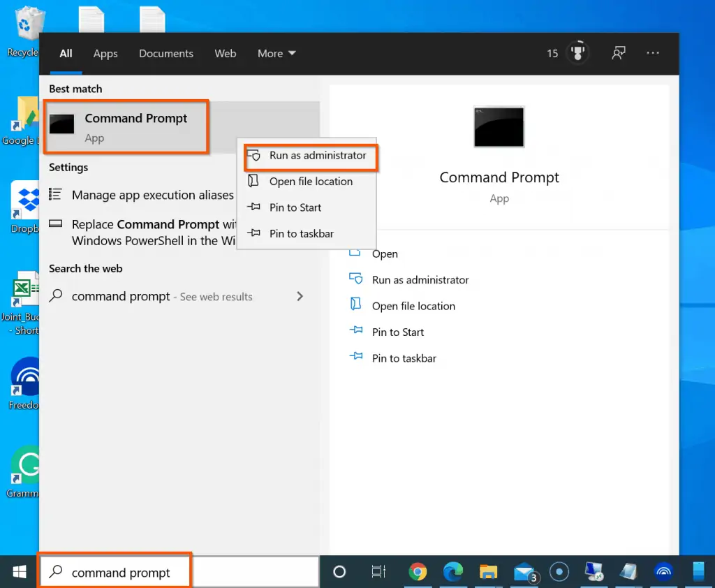Screen dimensions: 715x588
Task: Click Open file location in the right pane
Action: 412,305
